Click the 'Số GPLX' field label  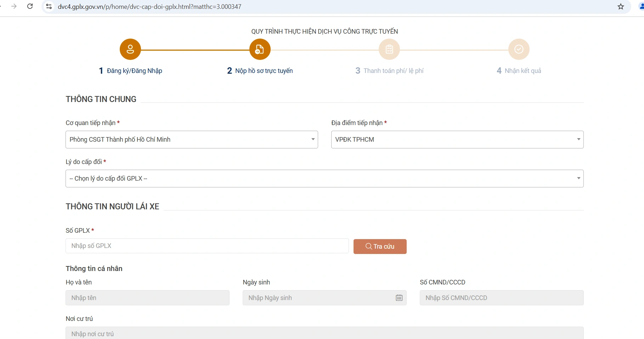point(80,231)
